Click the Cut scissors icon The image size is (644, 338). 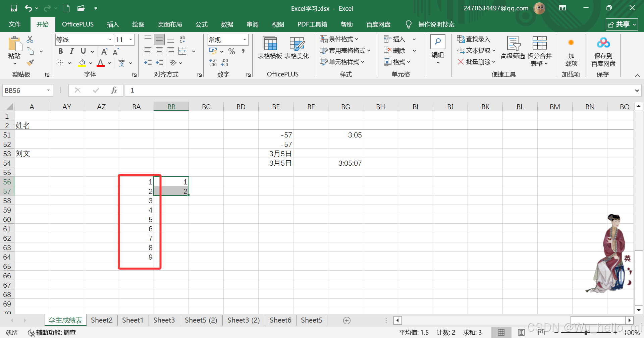[30, 39]
